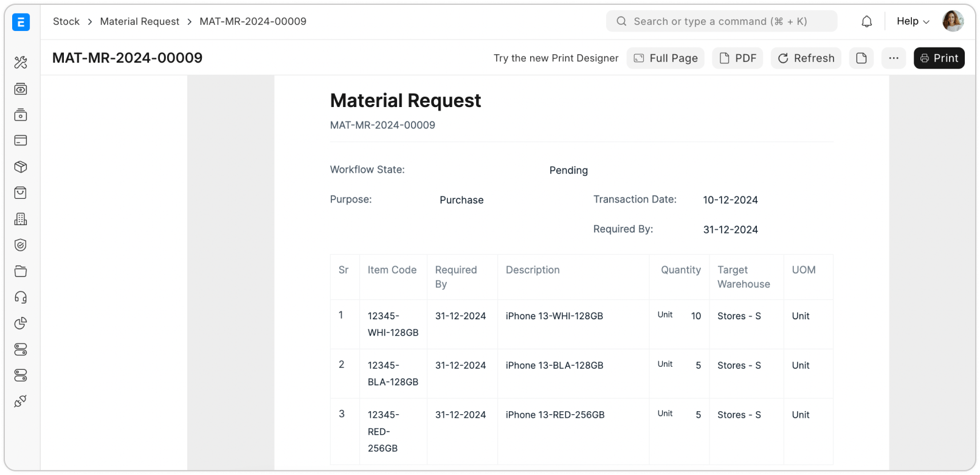The width and height of the screenshot is (980, 475).
Task: Click the shopping bag sidebar icon
Action: click(21, 193)
